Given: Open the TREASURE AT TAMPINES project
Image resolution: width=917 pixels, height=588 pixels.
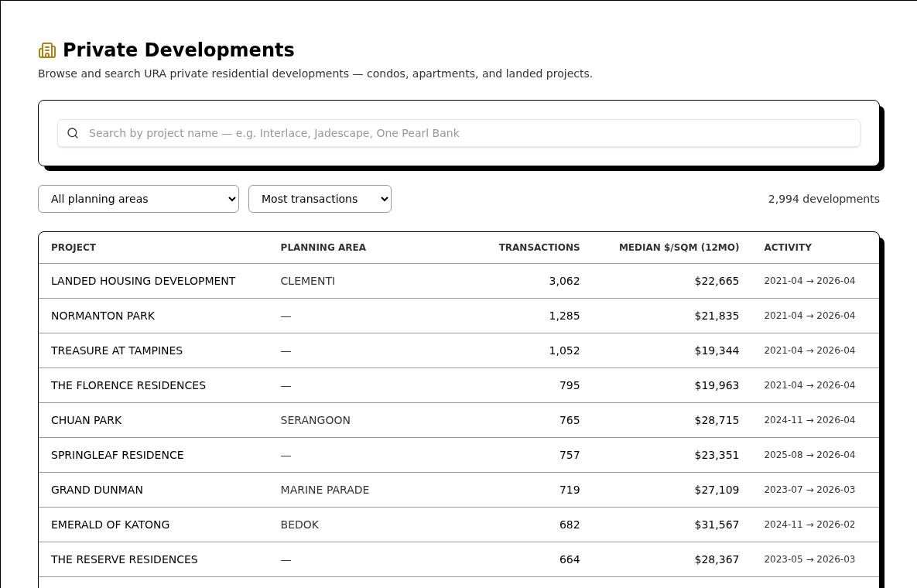Looking at the screenshot, I should click(x=117, y=350).
